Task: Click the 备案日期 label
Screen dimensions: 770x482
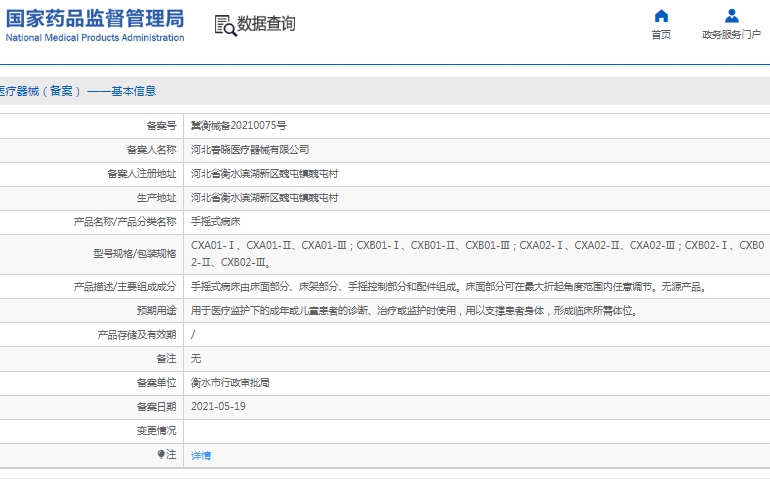Action: click(x=156, y=407)
